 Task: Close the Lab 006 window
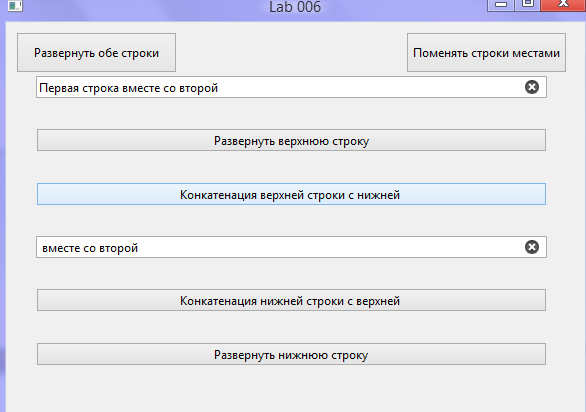coord(563,4)
